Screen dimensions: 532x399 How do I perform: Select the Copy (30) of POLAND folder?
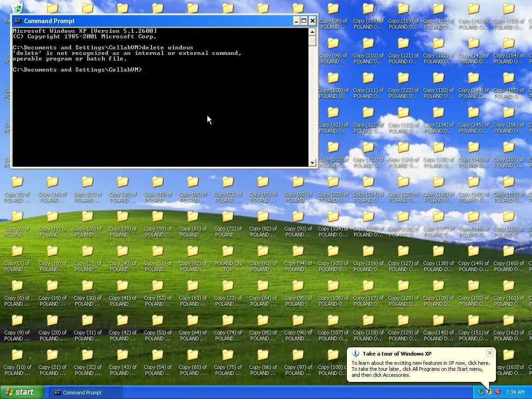(x=88, y=293)
